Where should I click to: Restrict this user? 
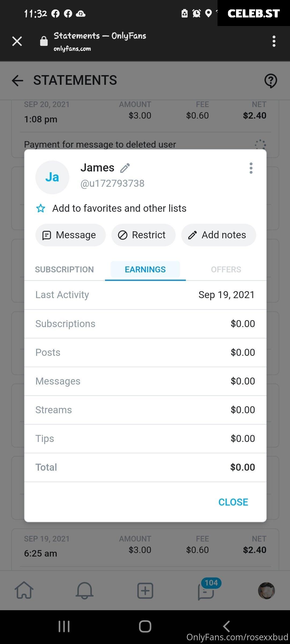coord(143,235)
